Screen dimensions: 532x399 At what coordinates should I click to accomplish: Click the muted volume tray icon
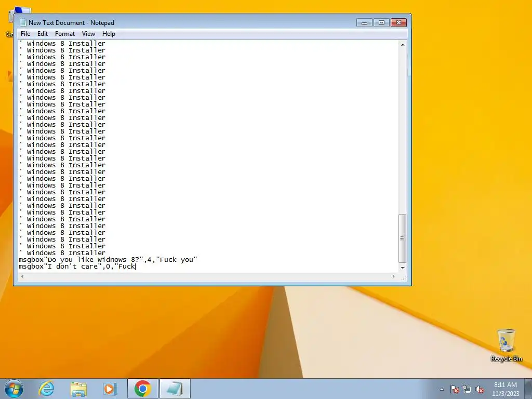click(x=480, y=389)
